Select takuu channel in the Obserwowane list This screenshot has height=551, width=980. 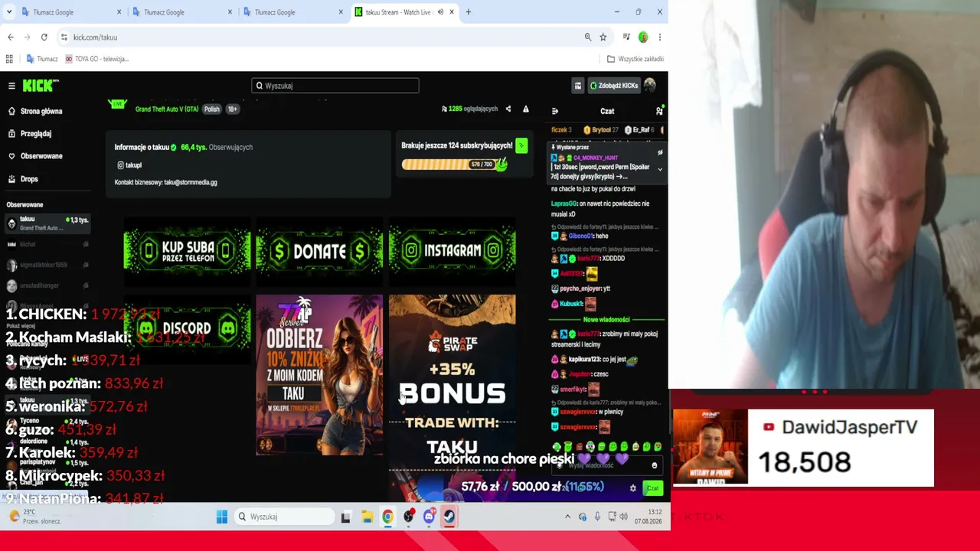[x=46, y=223]
